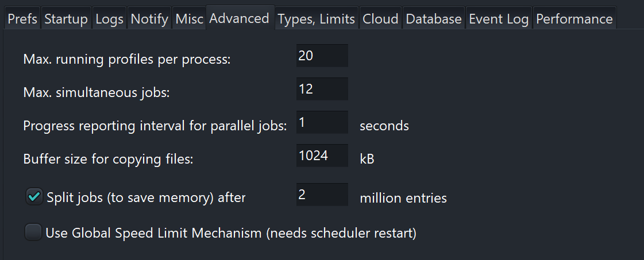Go to the Notify tab
The height and width of the screenshot is (260, 644).
point(149,19)
